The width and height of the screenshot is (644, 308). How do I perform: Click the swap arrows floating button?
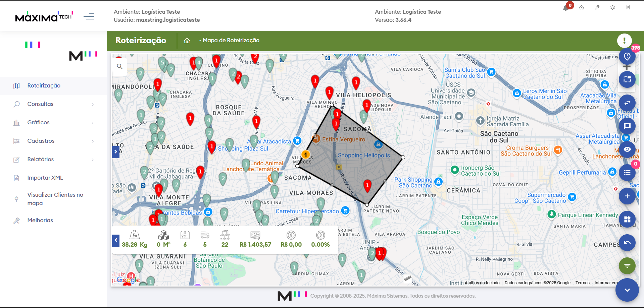click(627, 103)
